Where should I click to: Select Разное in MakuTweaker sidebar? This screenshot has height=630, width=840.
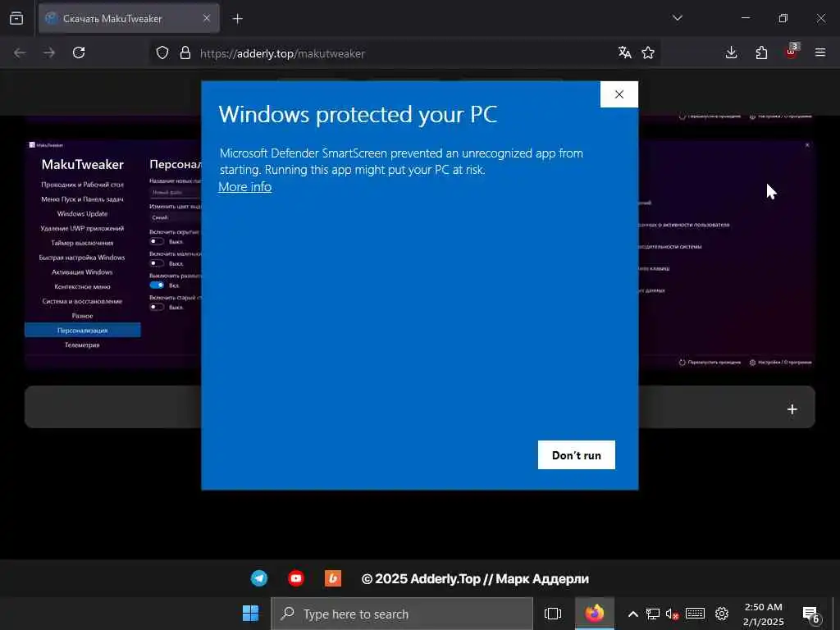83,316
